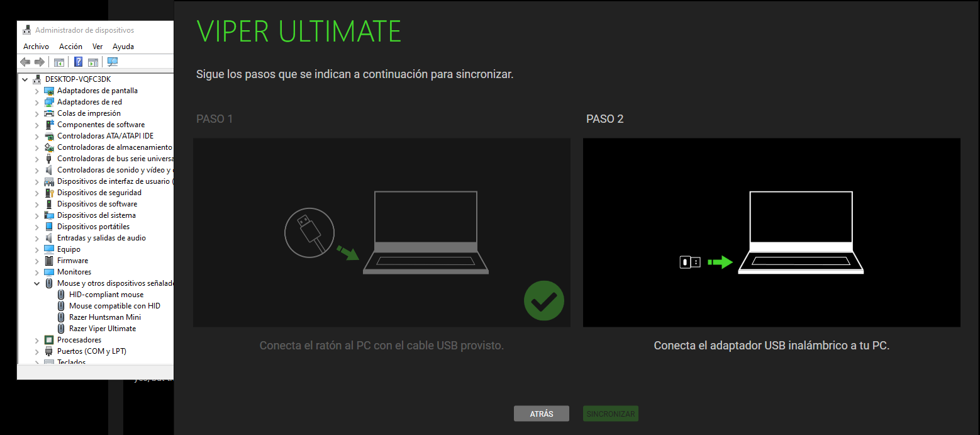Image resolution: width=980 pixels, height=435 pixels.
Task: Click the Device Manager title bar icon
Action: pyautogui.click(x=26, y=30)
